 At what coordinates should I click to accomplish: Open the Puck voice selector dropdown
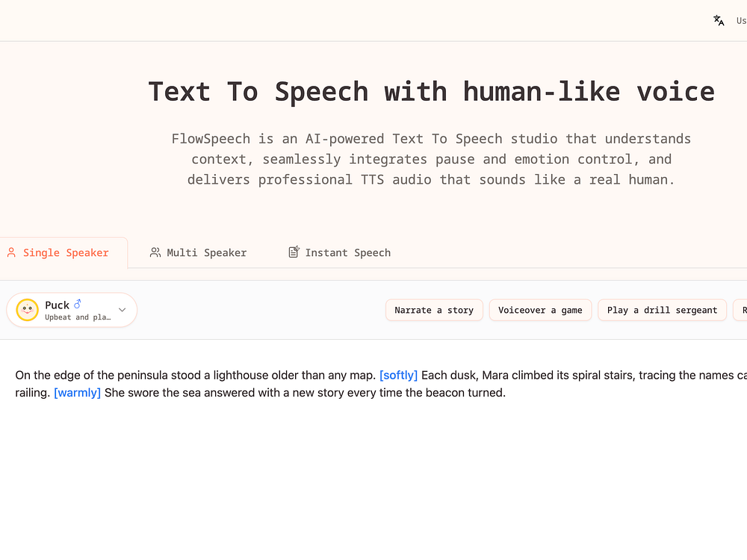pos(72,310)
